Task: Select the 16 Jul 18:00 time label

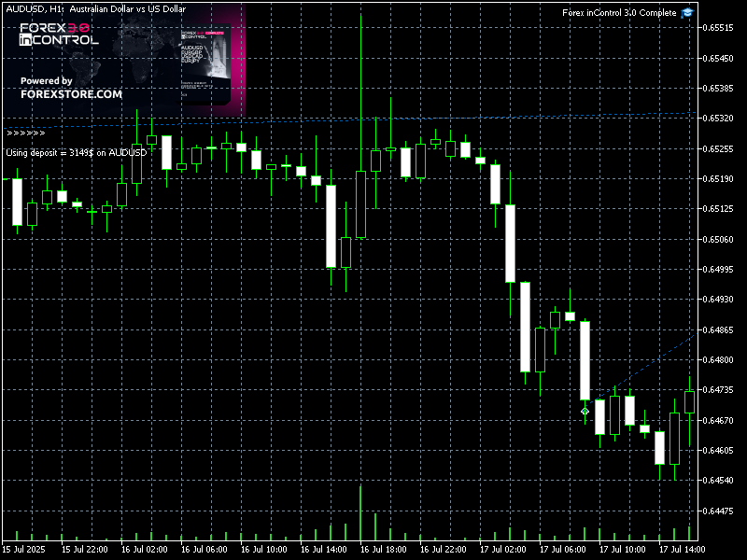Action: click(x=381, y=550)
